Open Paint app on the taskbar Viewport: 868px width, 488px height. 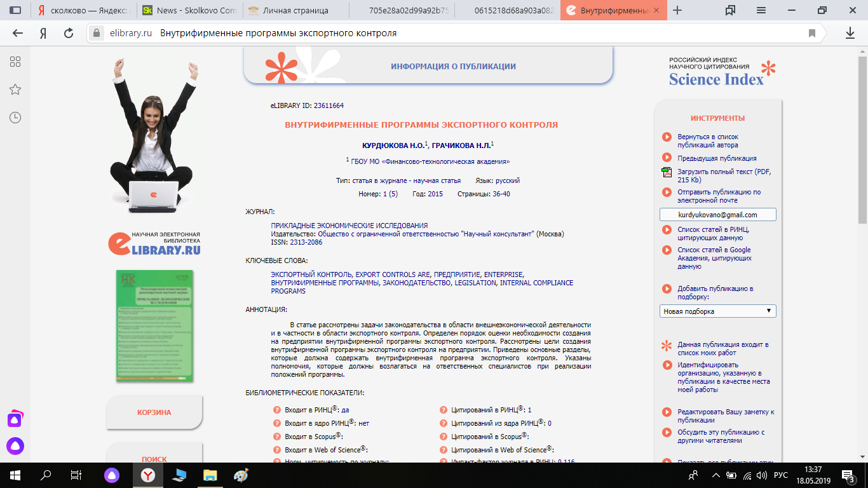(241, 475)
